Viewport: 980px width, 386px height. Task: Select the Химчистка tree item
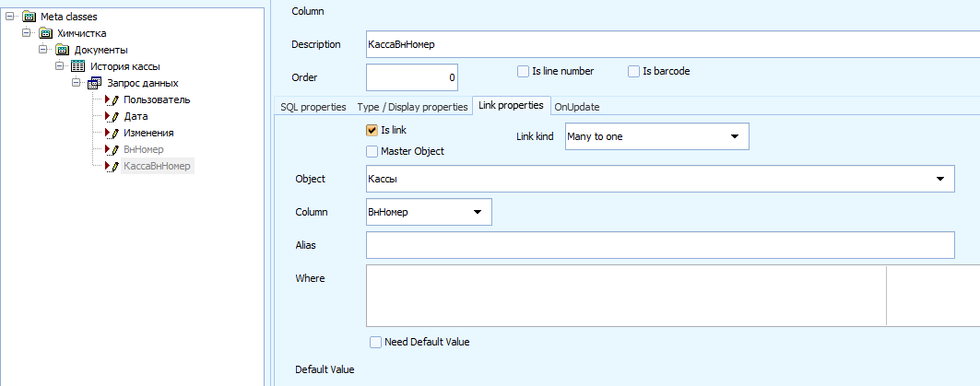coord(82,34)
